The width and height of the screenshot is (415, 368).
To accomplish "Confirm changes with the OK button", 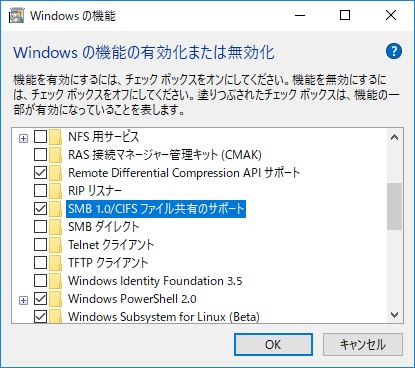I will pos(273,344).
